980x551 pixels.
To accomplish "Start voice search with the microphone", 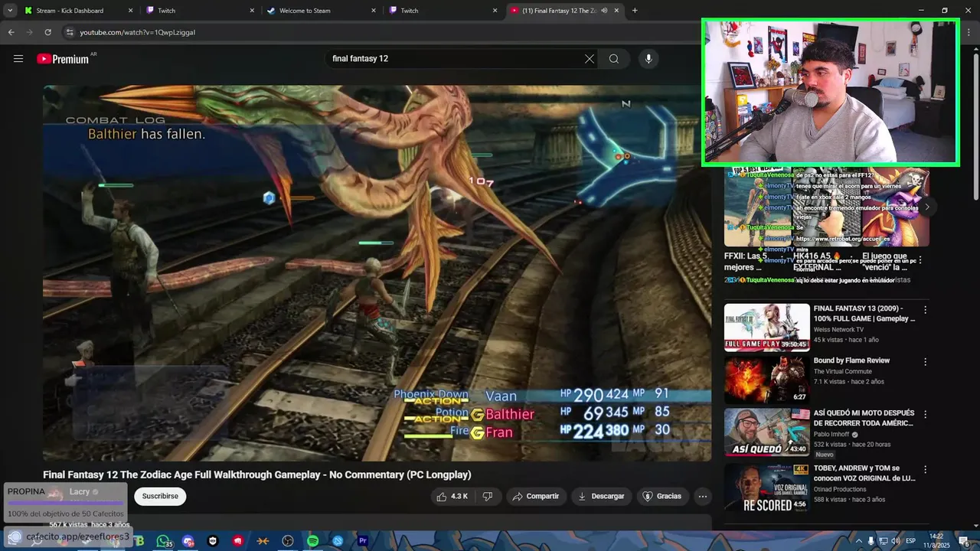I will pos(648,59).
